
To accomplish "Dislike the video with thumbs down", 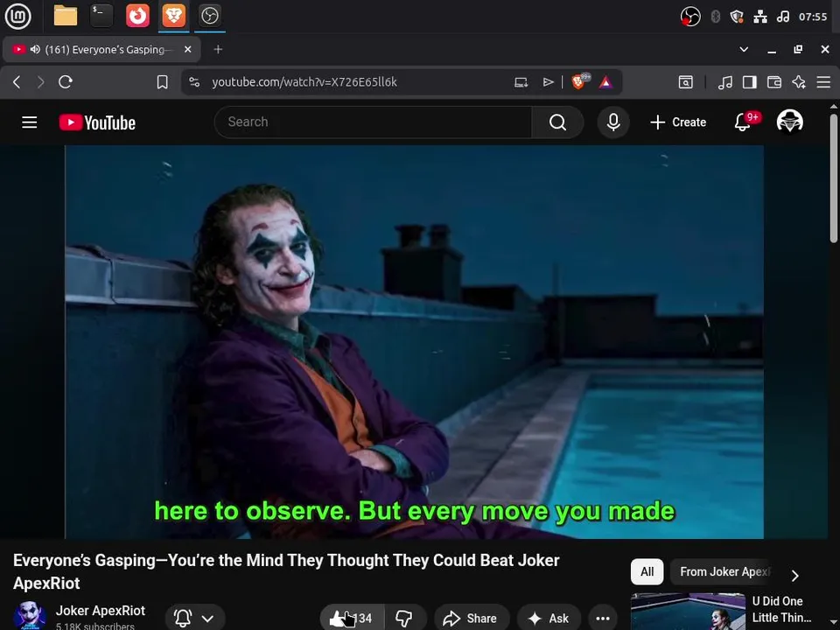I will click(x=404, y=619).
